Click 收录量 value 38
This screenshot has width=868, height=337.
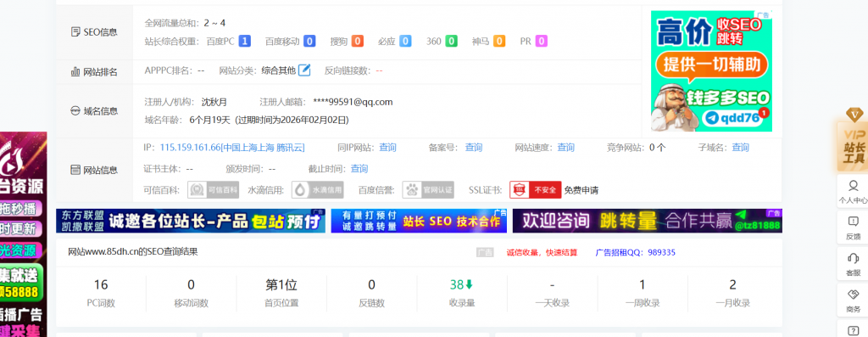pos(457,285)
